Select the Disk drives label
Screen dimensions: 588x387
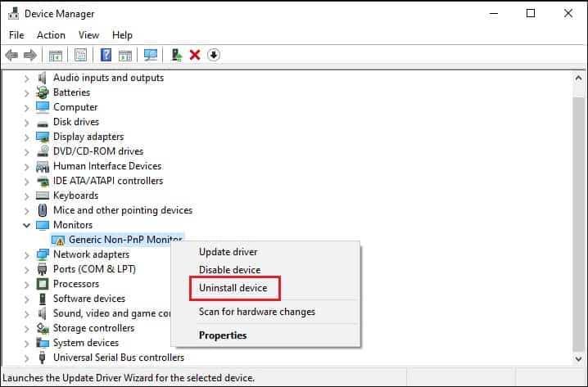point(76,122)
